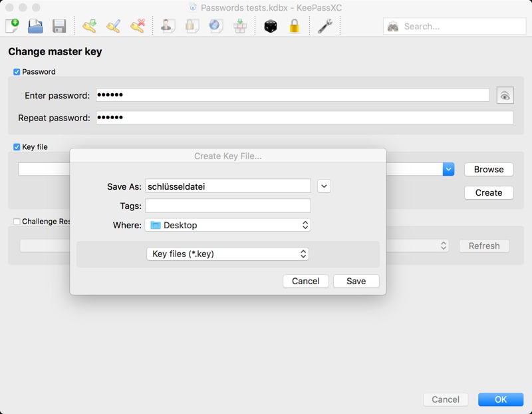Viewport: 532px width, 414px height.
Task: Enable the Challenge Response checkbox
Action: pyautogui.click(x=17, y=222)
